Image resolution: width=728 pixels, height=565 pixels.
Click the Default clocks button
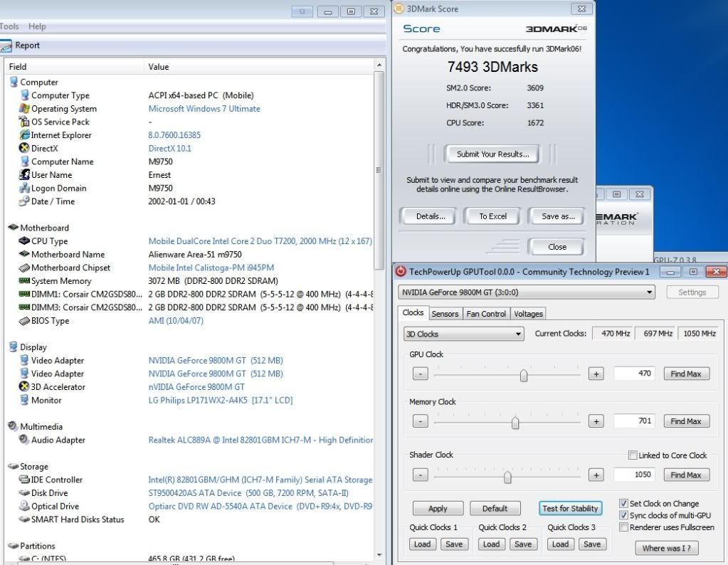coord(495,508)
